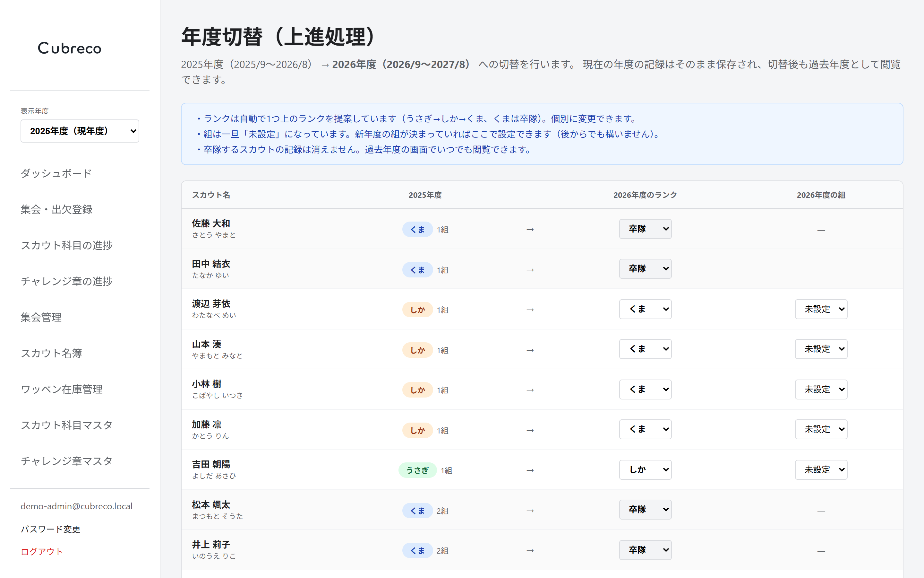Open rank dropdown for 小林 樹
Viewport: 924px width, 578px height.
tap(645, 390)
